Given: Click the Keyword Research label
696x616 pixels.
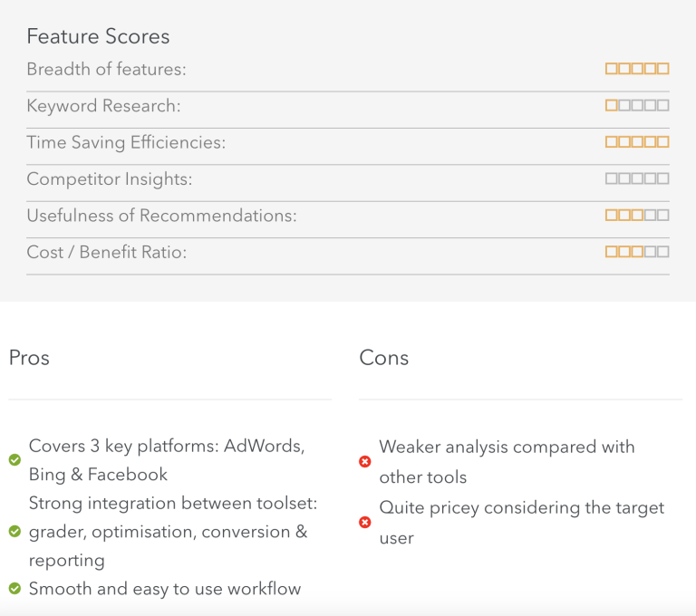Looking at the screenshot, I should pyautogui.click(x=104, y=106).
